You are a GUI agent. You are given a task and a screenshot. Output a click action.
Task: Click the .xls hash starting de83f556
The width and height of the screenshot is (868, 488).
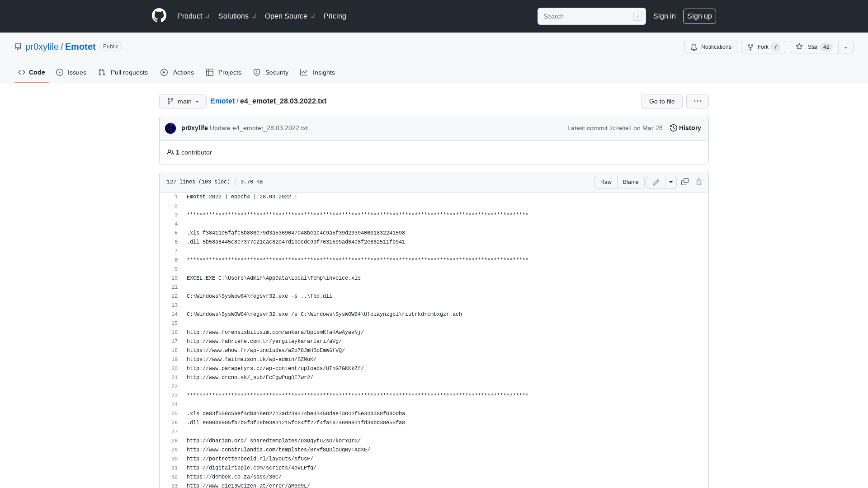click(x=304, y=414)
